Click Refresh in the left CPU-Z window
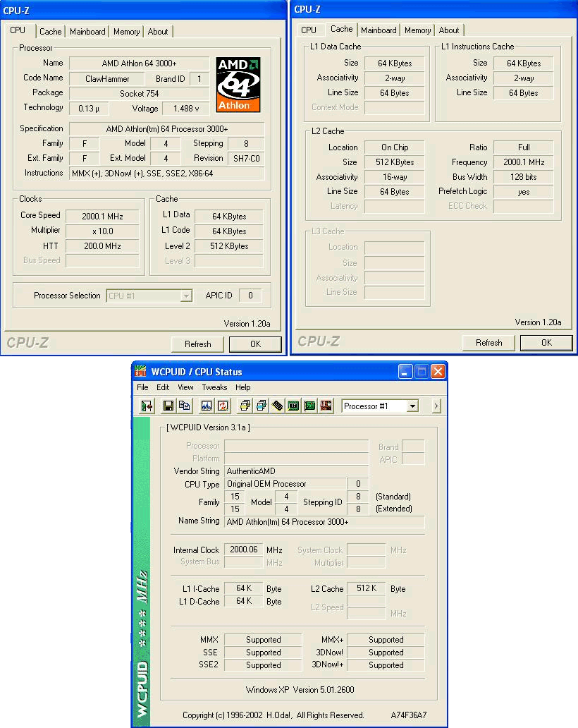The width and height of the screenshot is (578, 728). click(x=197, y=344)
